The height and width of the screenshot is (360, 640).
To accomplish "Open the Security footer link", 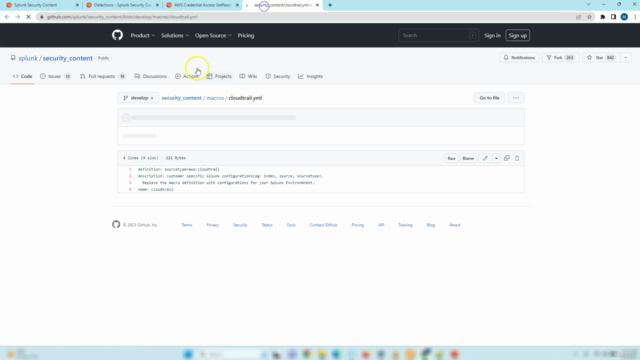I will point(240,225).
